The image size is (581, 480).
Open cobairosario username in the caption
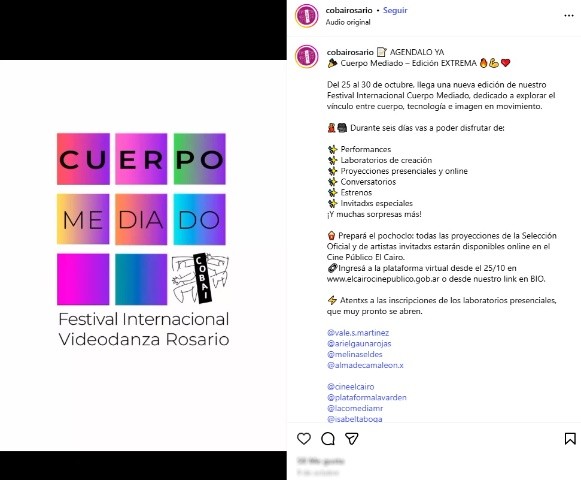pyautogui.click(x=350, y=52)
